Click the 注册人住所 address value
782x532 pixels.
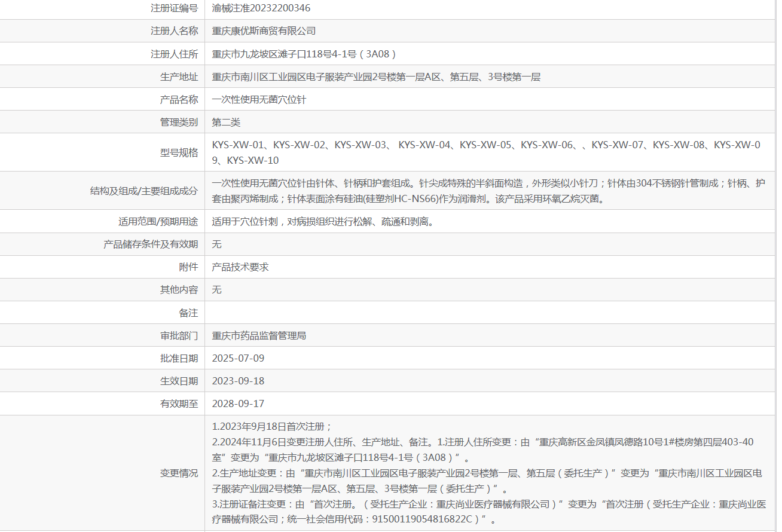coord(304,54)
